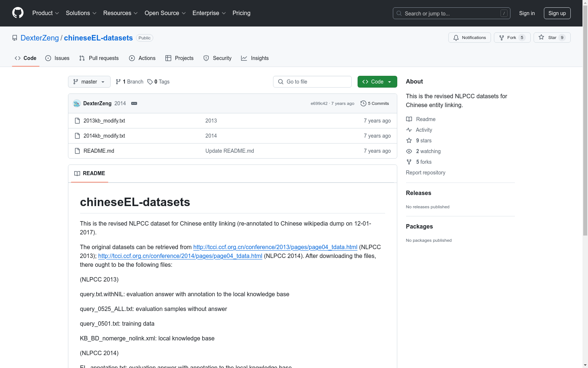Click the file icon for 2014kb_modify.txt

coord(77,136)
